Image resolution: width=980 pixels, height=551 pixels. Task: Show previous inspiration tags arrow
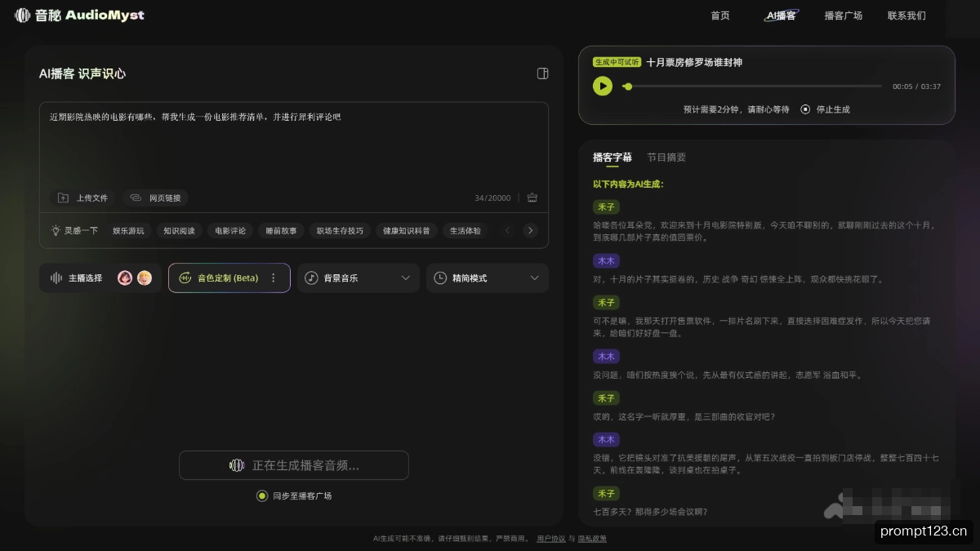pos(507,231)
